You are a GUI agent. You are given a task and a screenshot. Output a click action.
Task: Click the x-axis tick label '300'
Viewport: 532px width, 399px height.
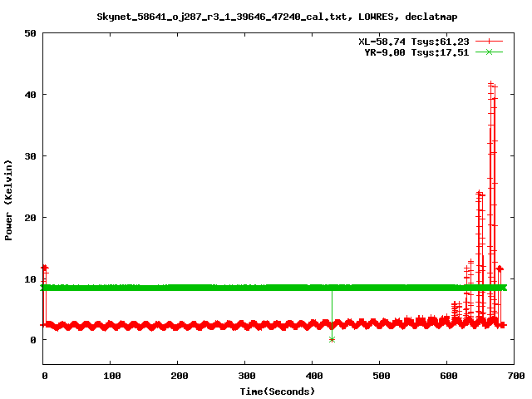[247, 376]
